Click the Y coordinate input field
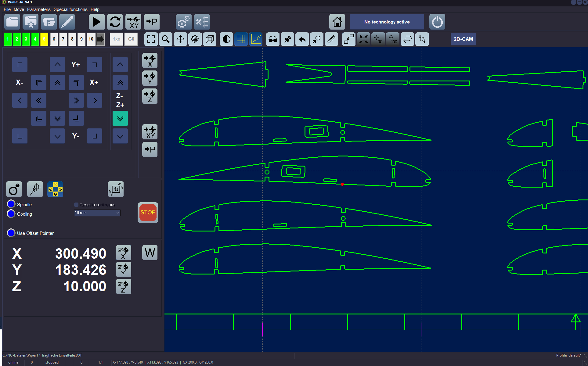 click(80, 270)
